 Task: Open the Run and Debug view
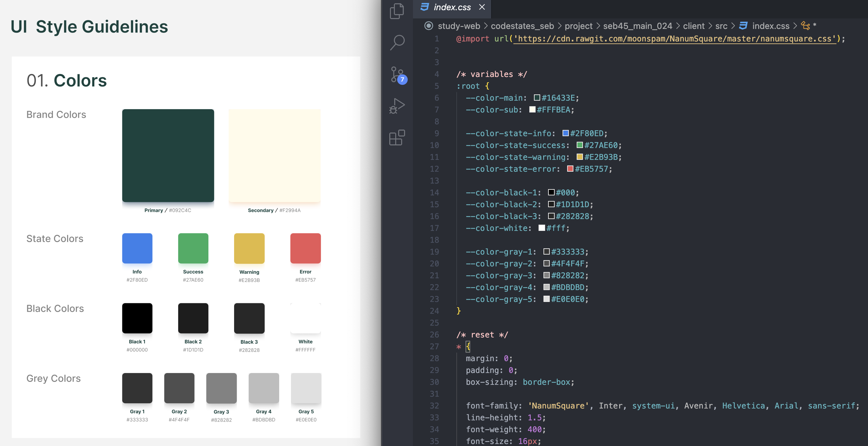coord(397,106)
